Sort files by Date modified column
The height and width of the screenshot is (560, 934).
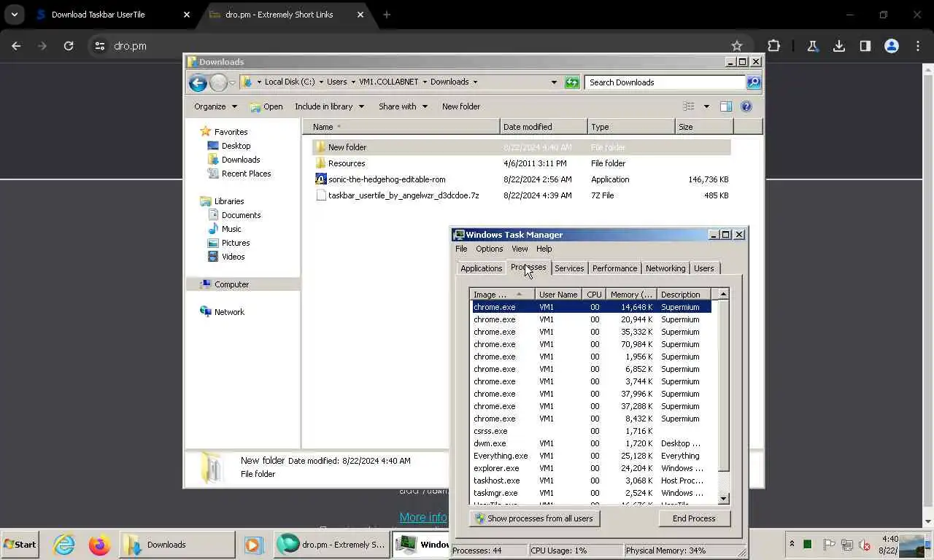(544, 127)
